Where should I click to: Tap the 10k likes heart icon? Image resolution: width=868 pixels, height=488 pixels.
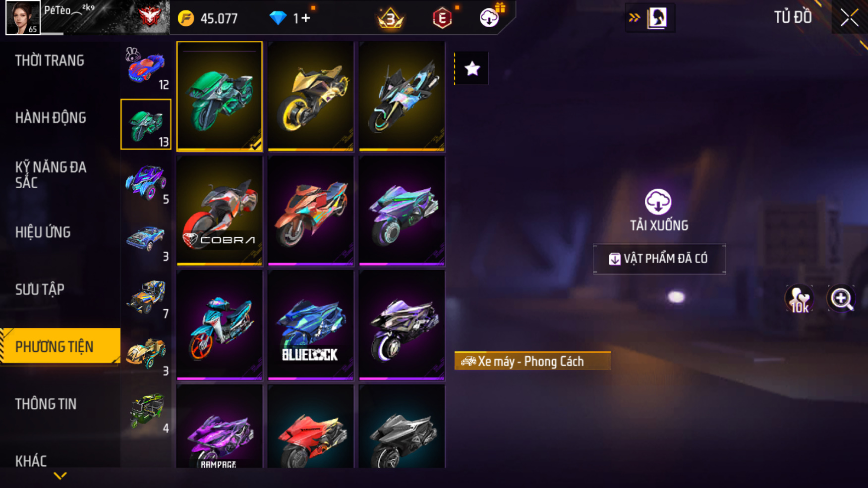[799, 299]
